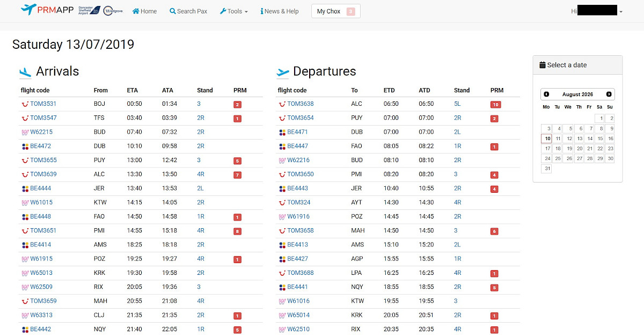
Task: Open arrival flight W63313
Action: coord(41,315)
